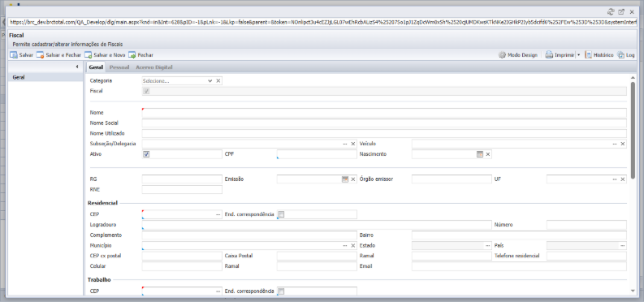Click the Caixa Postal input field

317,256
